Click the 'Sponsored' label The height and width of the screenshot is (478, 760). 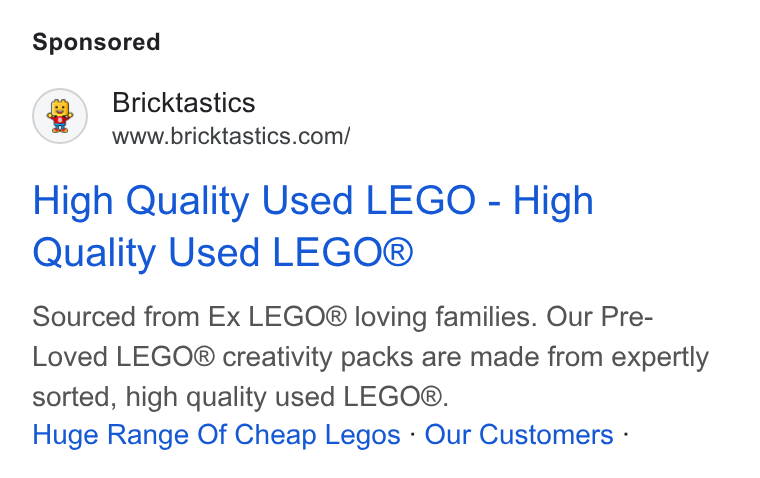point(96,42)
